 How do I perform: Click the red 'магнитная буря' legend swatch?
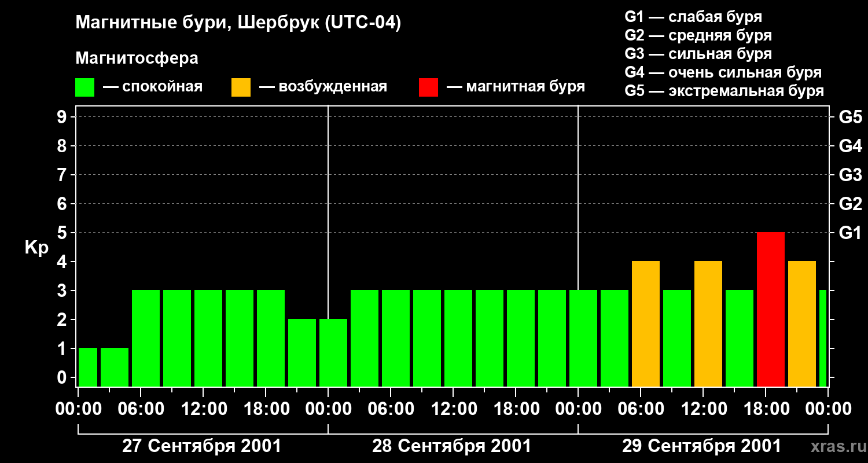429,87
